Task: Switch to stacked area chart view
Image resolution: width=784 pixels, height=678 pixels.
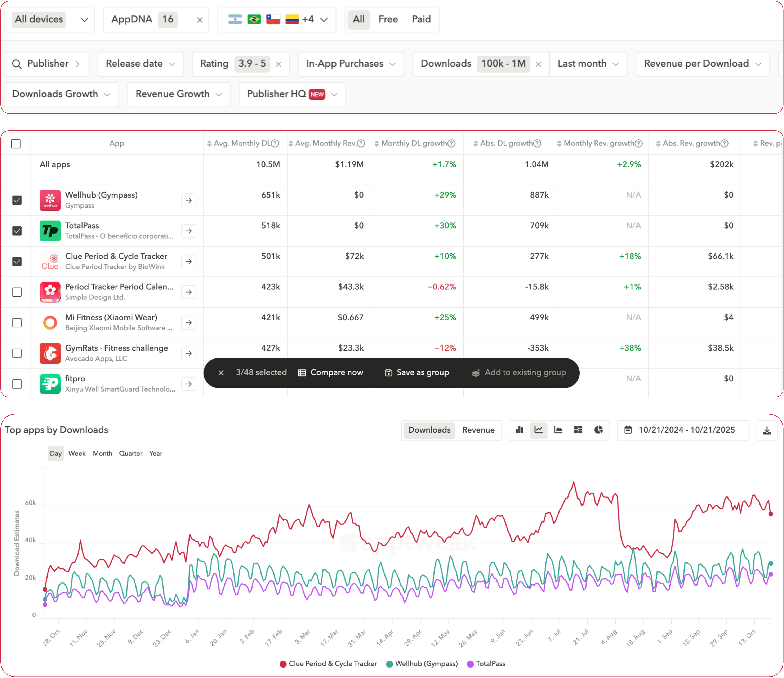Action: coord(558,430)
